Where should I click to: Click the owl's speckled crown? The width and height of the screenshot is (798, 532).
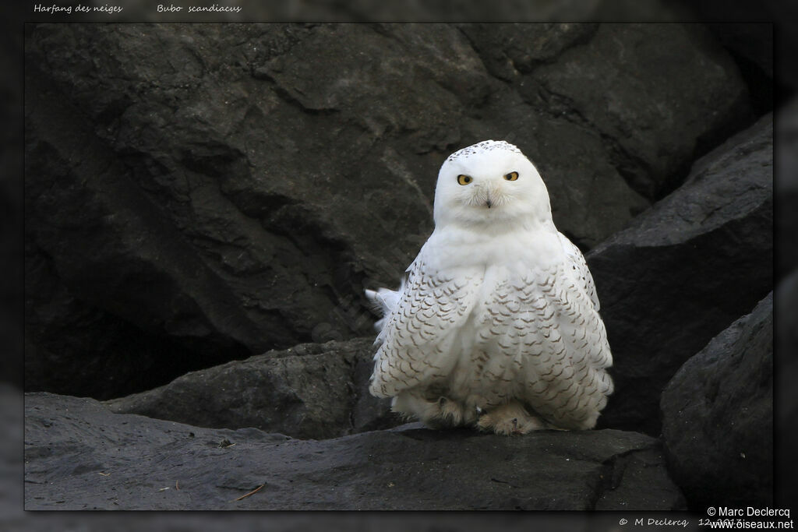(x=486, y=148)
